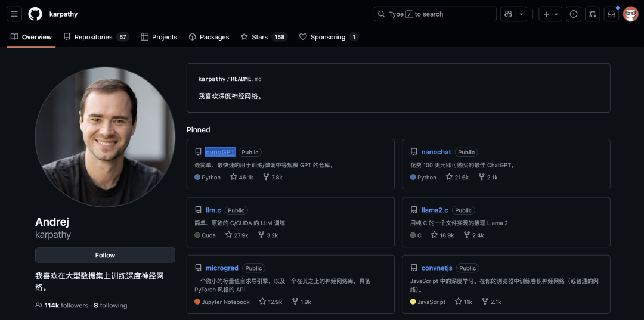Click the Jupyter Notebook language label
This screenshot has width=644, height=320.
tap(225, 302)
